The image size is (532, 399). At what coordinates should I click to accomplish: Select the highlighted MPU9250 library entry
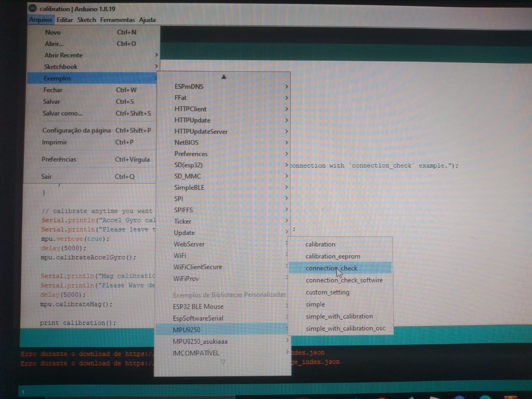click(222, 330)
